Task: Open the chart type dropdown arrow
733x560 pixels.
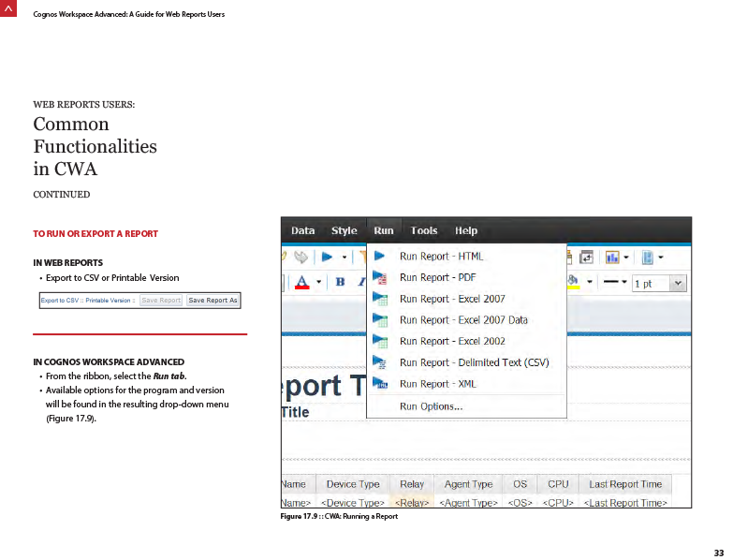Action: [x=626, y=258]
